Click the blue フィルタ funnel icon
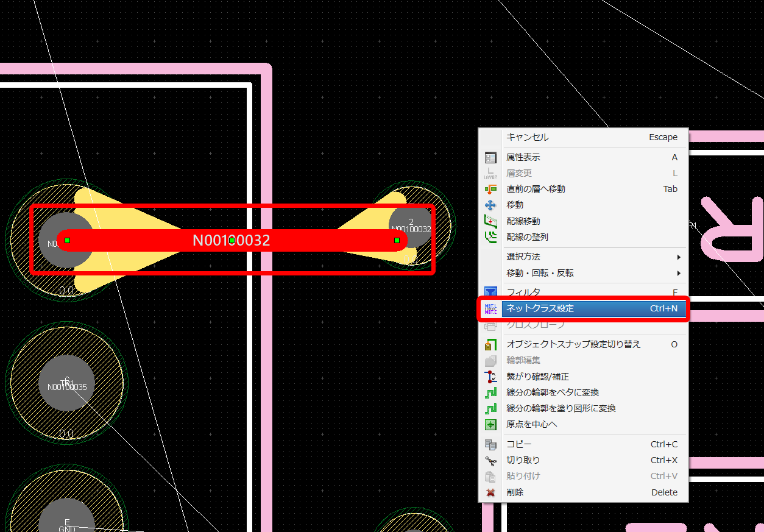Image resolution: width=764 pixels, height=532 pixels. (x=490, y=292)
